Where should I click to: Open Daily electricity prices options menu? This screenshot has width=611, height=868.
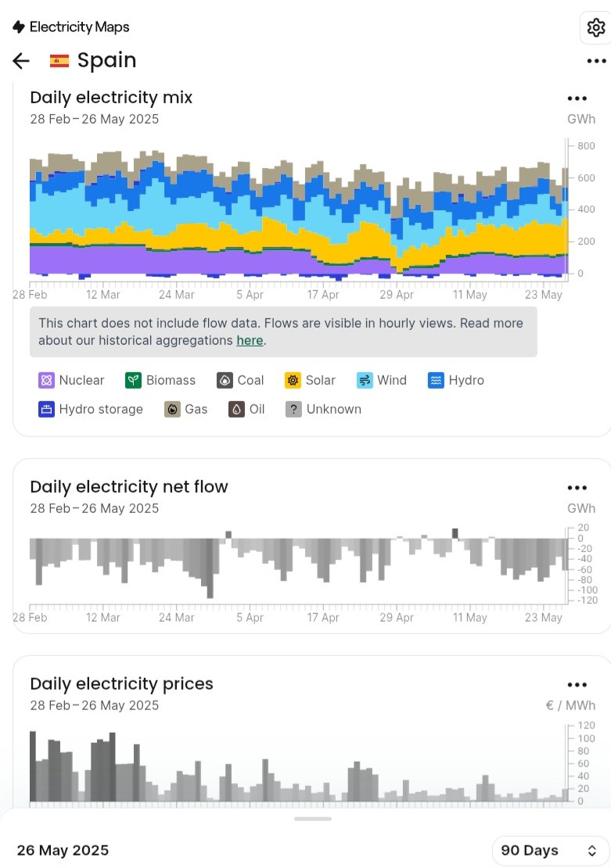tap(577, 685)
